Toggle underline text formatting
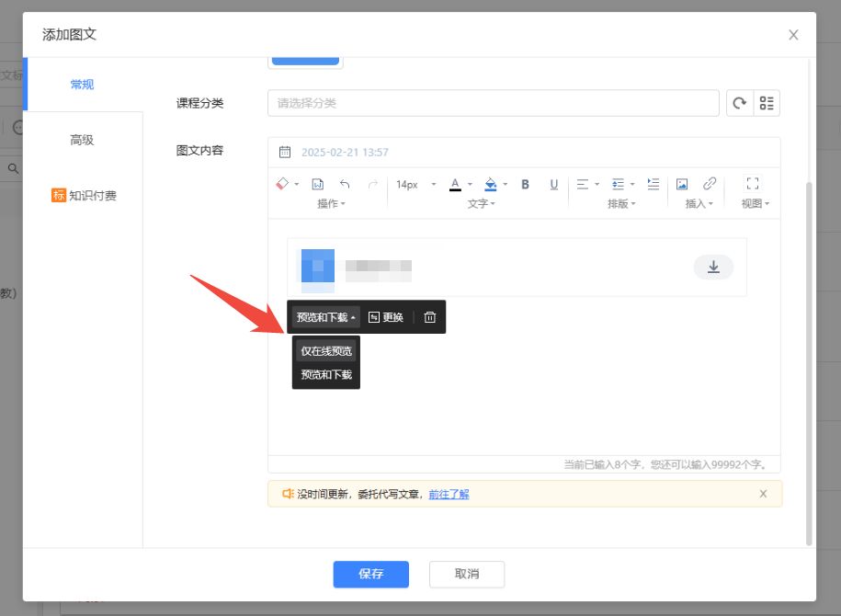 click(553, 184)
